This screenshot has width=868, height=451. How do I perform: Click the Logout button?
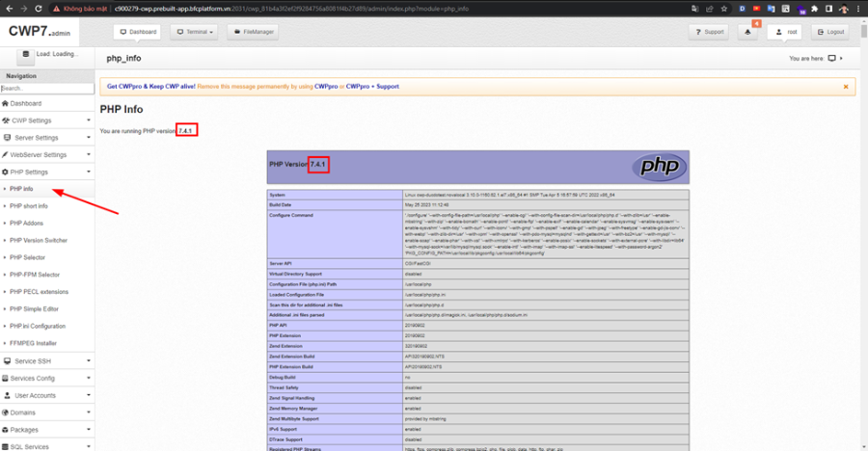click(830, 32)
